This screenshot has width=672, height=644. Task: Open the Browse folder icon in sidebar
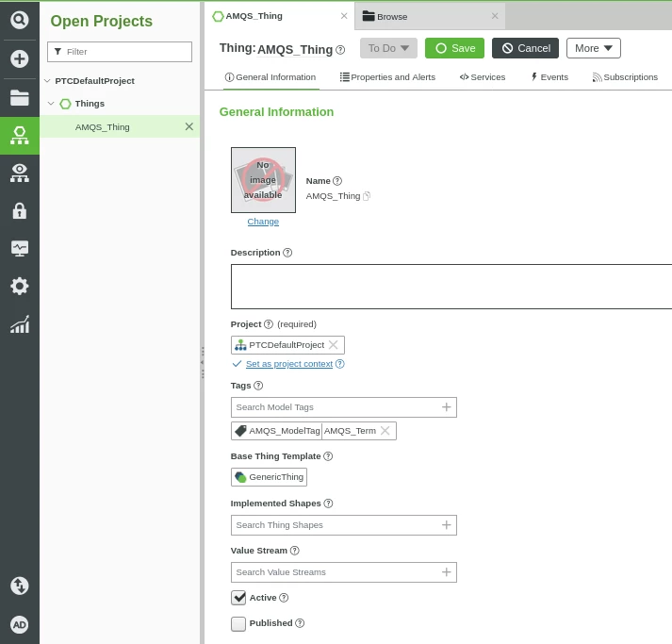click(x=19, y=97)
